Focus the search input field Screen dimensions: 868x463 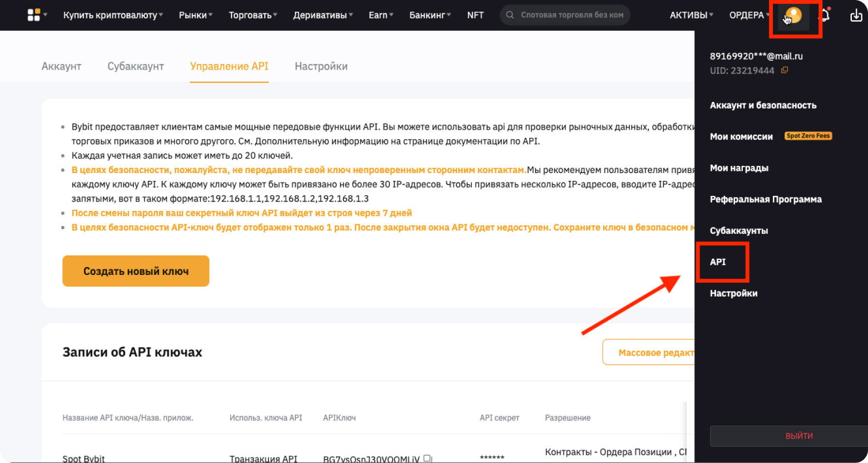coord(572,15)
